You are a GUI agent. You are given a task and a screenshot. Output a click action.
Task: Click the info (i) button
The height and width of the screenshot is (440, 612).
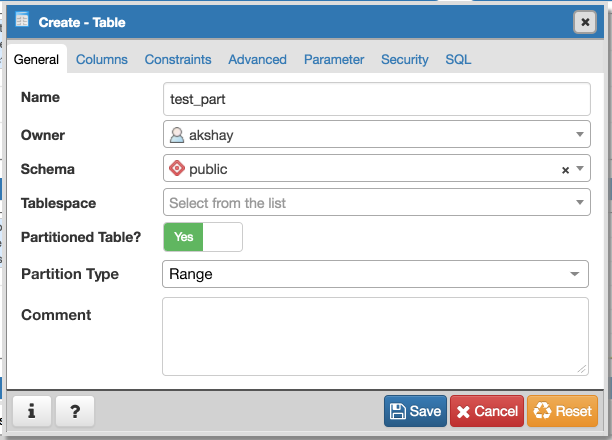coord(31,411)
